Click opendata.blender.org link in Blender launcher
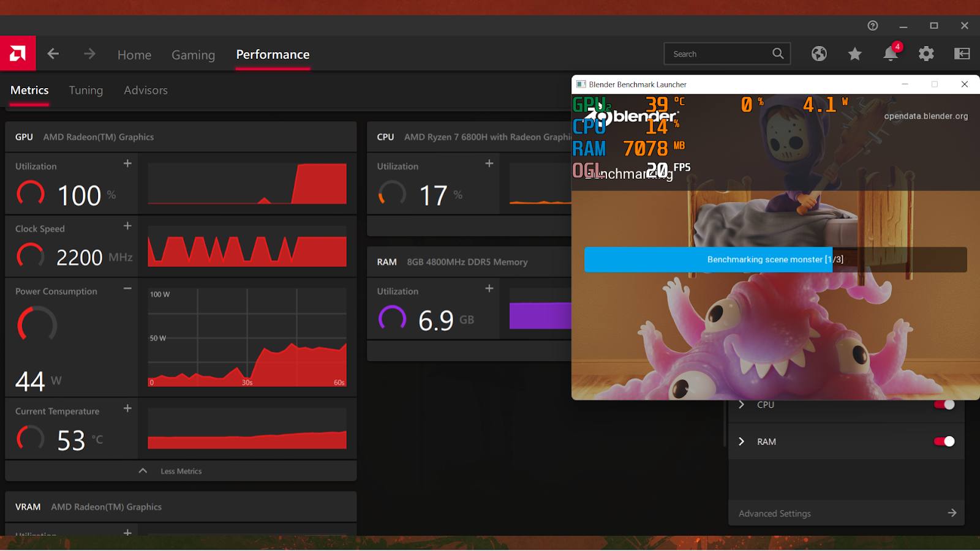Image resolution: width=980 pixels, height=551 pixels. 926,116
